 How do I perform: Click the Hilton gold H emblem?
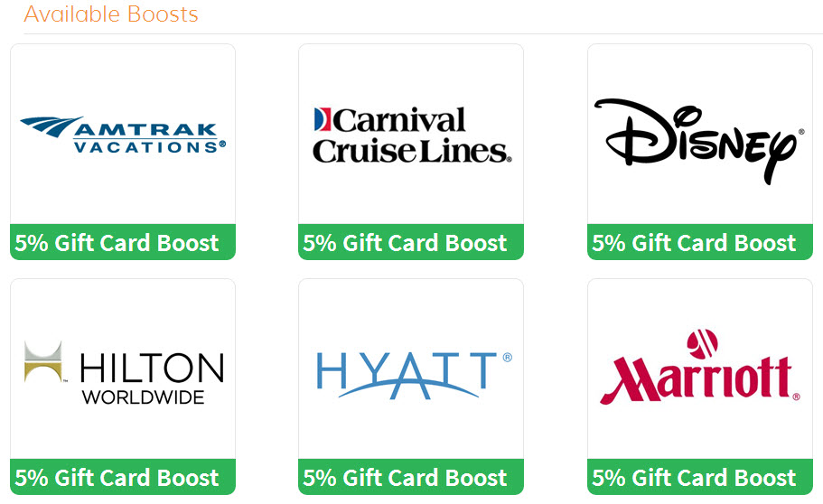click(x=43, y=361)
